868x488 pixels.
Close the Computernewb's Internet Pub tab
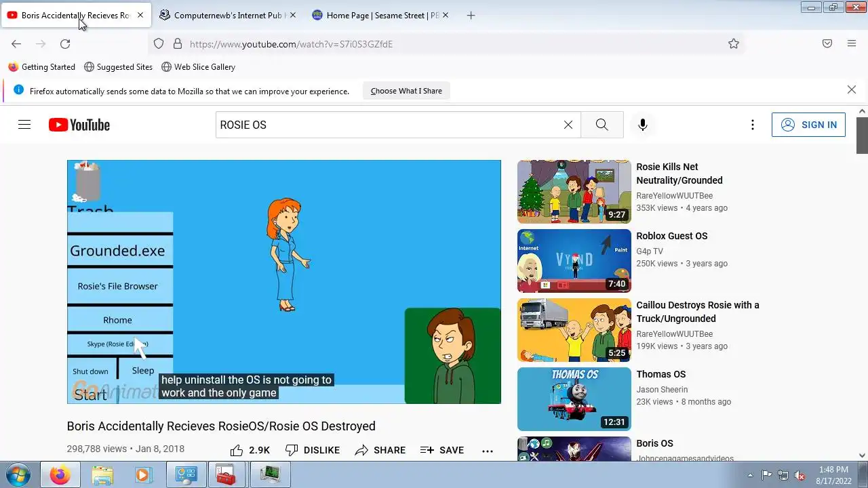(293, 15)
